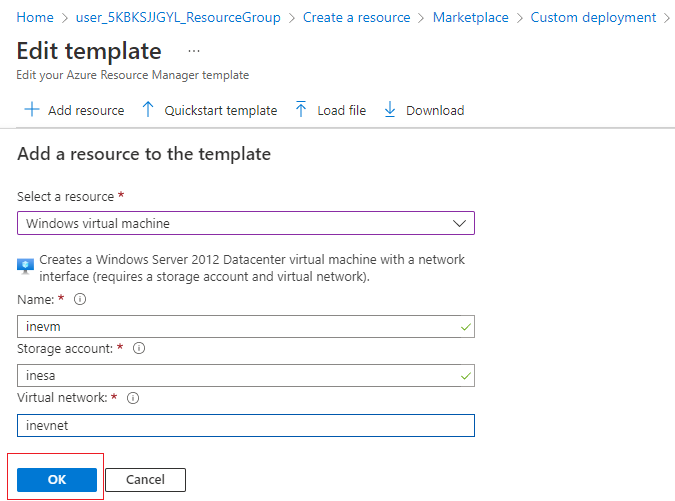Return to the Marketplace breadcrumb
This screenshot has width=675, height=501.
pos(470,17)
